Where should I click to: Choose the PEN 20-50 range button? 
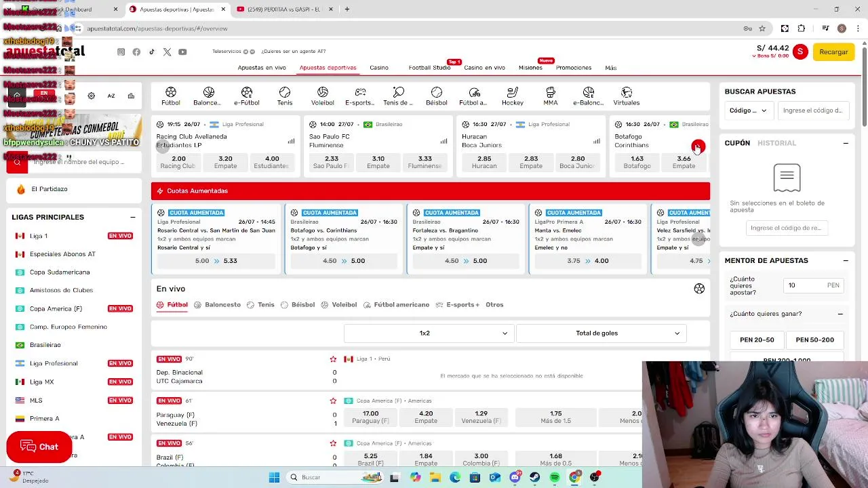(x=757, y=340)
